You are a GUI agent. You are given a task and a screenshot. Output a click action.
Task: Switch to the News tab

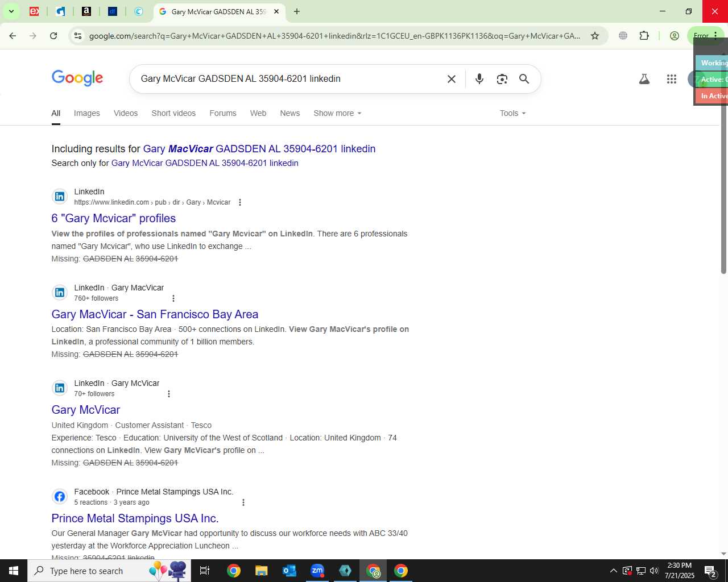click(x=290, y=113)
